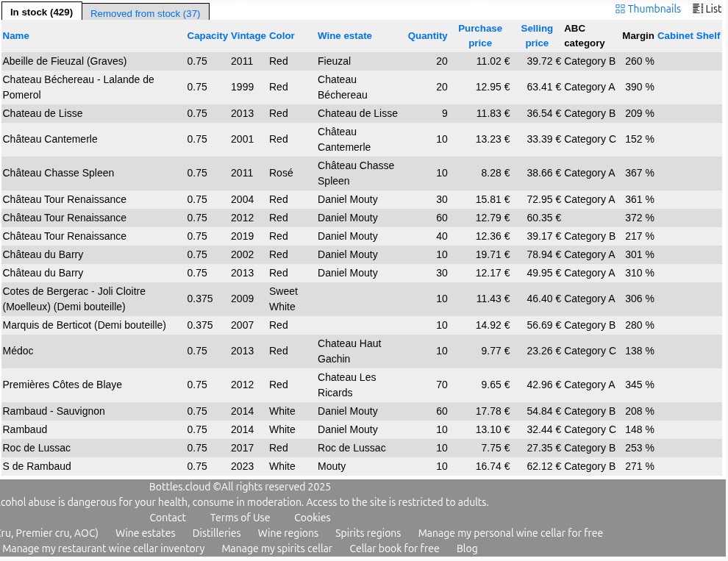Sort table by Vintage column
The width and height of the screenshot is (728, 561).
coord(249,35)
